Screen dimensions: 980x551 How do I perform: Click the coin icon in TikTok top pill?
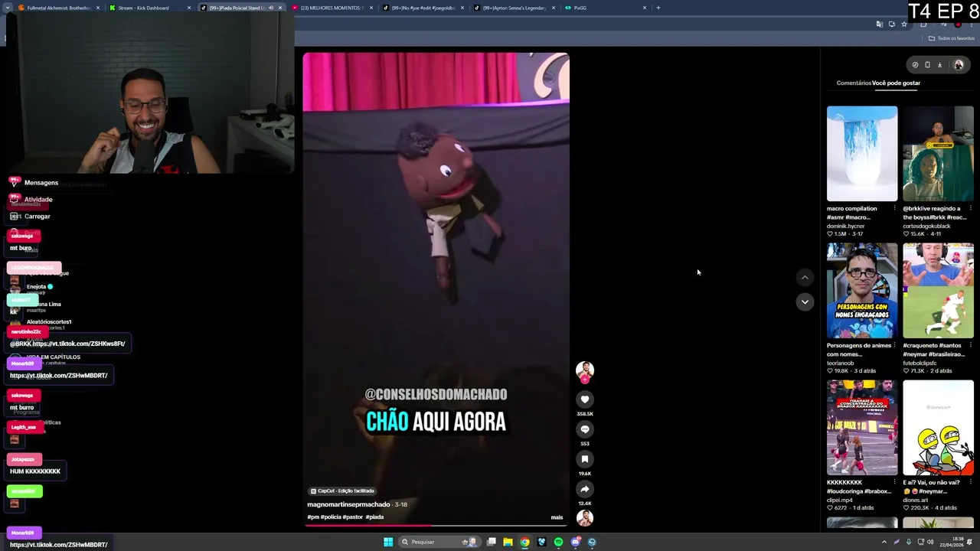tap(915, 65)
